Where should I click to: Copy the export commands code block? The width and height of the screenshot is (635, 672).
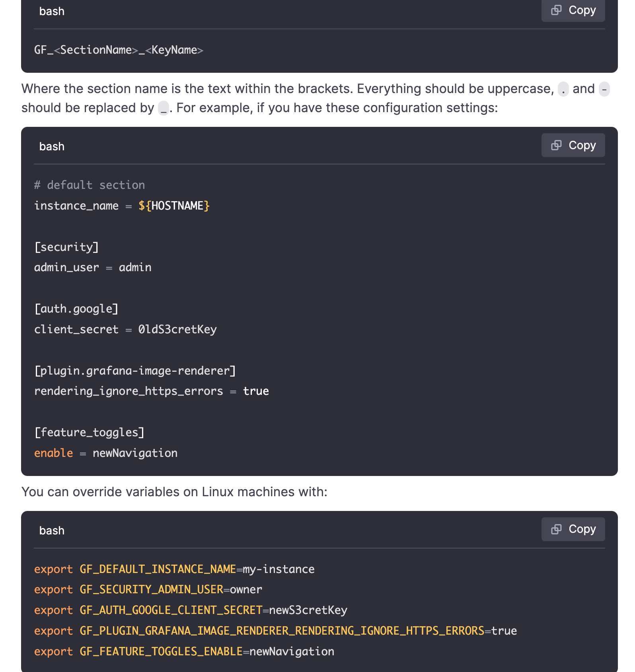click(573, 529)
